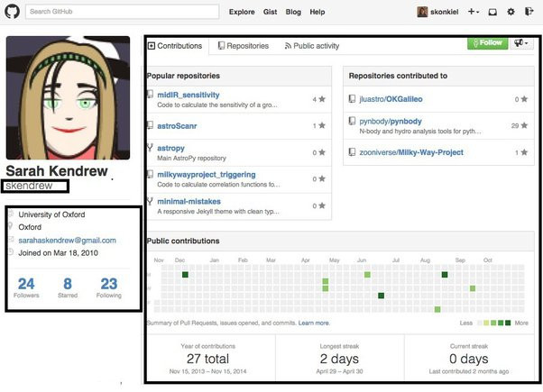The height and width of the screenshot is (392, 543).
Task: Click star icon next to pynbody/pynbody
Action: tap(524, 126)
